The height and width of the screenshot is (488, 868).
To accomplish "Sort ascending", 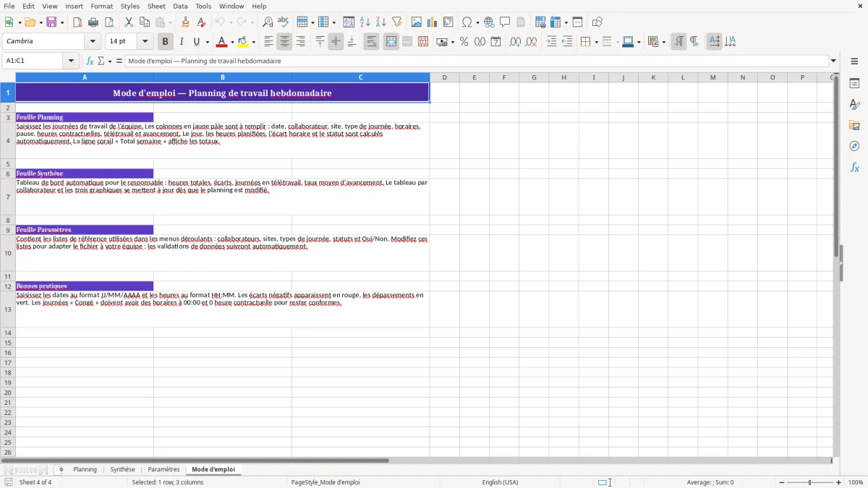I will (x=365, y=22).
